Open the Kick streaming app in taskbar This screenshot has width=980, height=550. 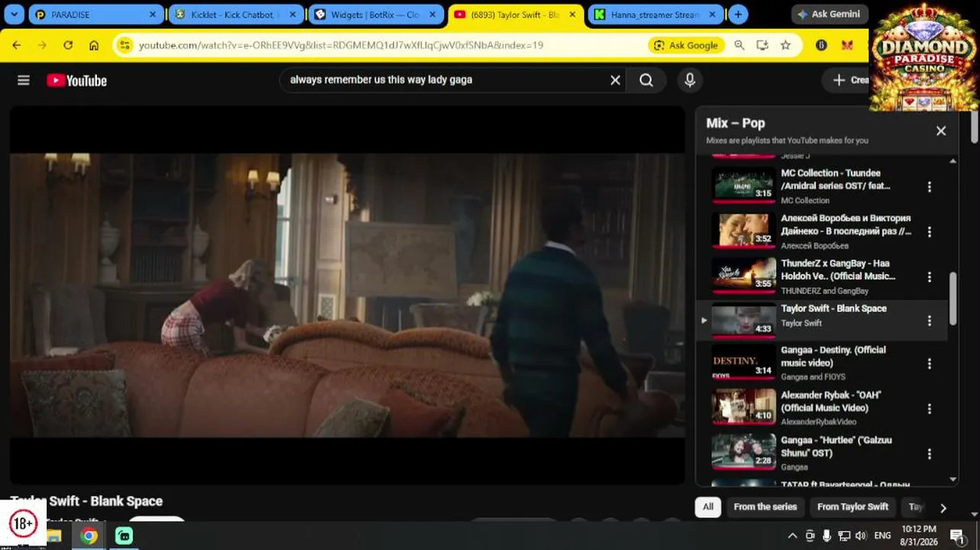tap(124, 535)
